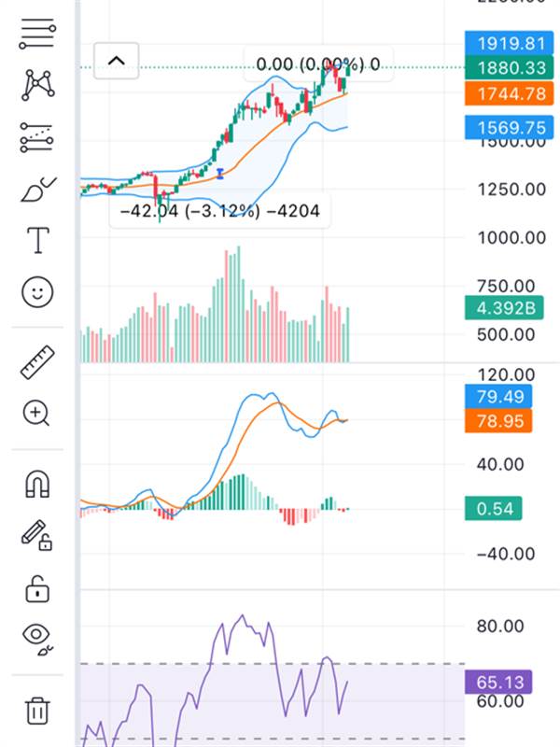Click the orange 1744.78 basis price label
Image resolution: width=560 pixels, height=747 pixels.
coord(498,92)
